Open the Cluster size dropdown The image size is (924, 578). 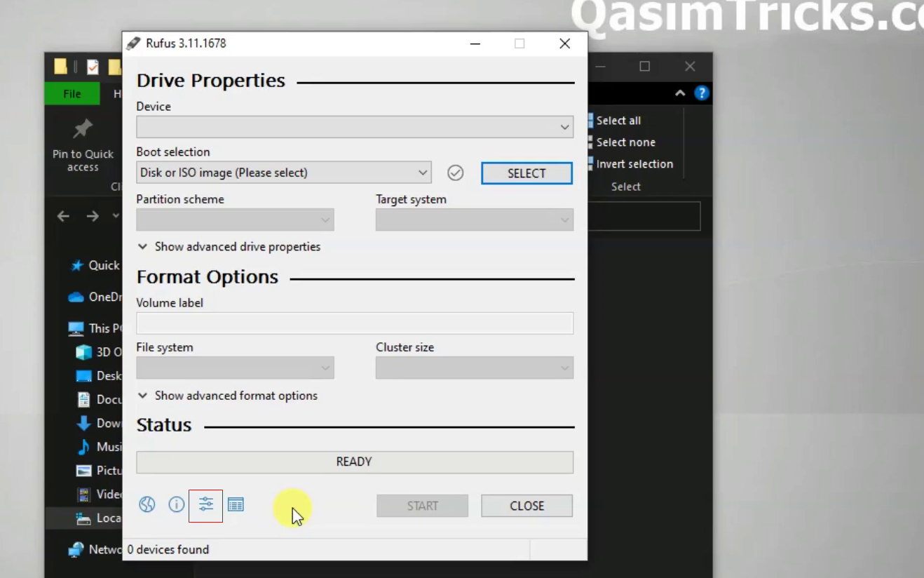pos(475,368)
